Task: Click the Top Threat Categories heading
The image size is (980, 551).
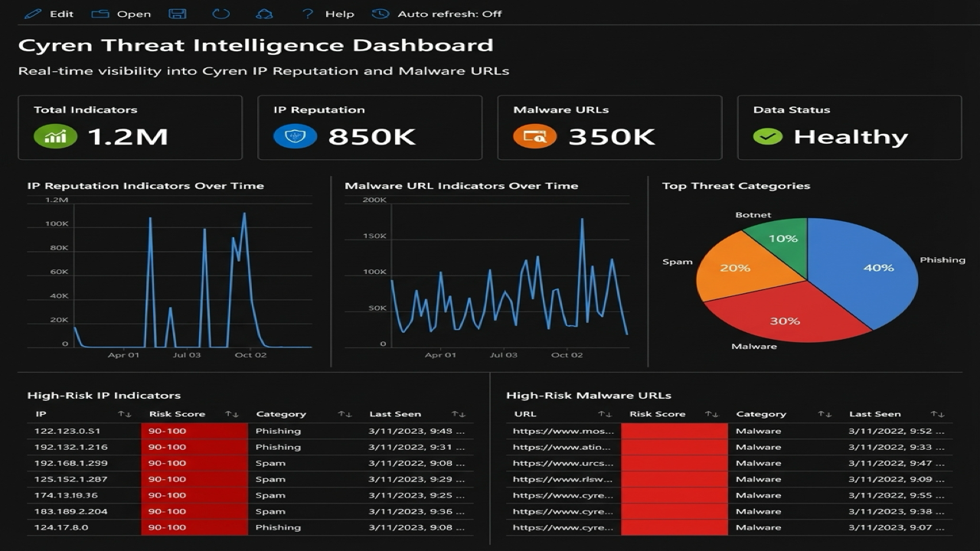Action: pyautogui.click(x=736, y=186)
